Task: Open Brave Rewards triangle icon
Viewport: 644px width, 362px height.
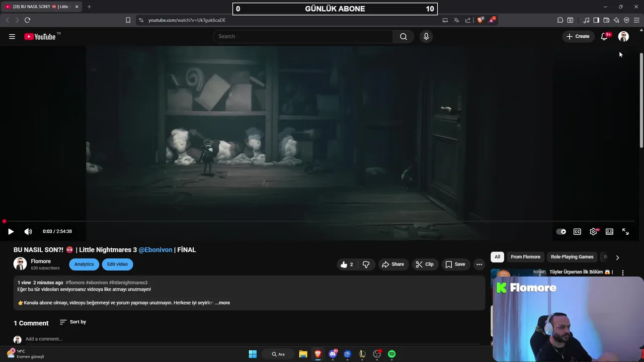Action: 492,20
